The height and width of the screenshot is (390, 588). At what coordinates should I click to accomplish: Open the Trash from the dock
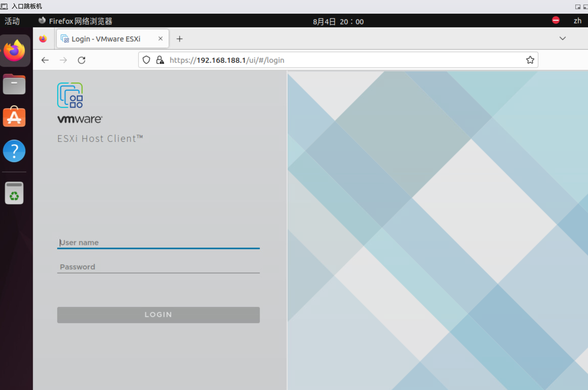pyautogui.click(x=14, y=193)
